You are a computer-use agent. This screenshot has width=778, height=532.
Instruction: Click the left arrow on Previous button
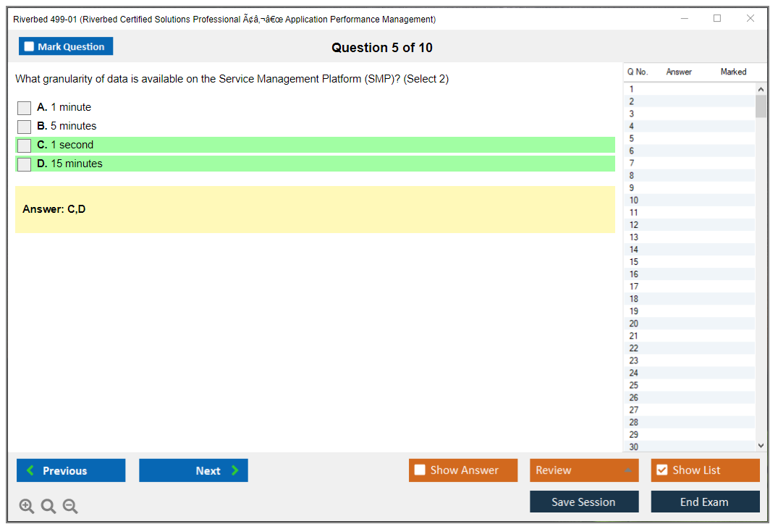[x=30, y=470]
